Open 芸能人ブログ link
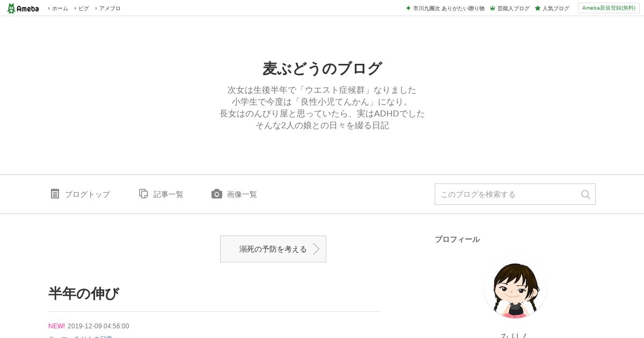This screenshot has width=644, height=338. pos(513,9)
